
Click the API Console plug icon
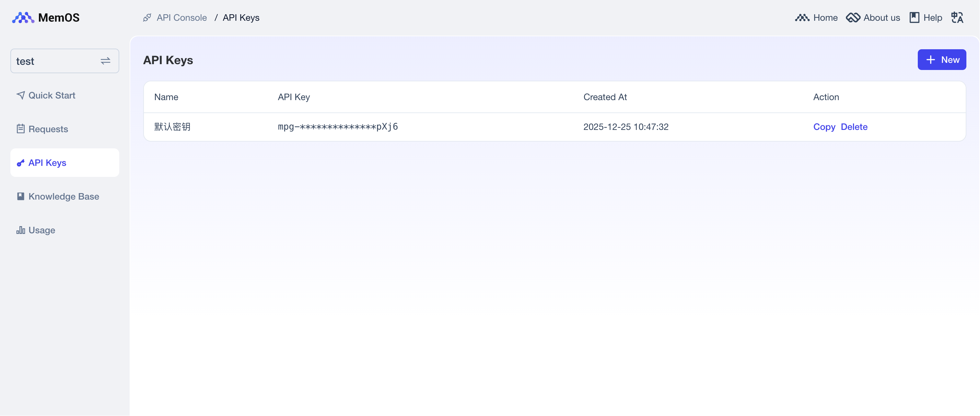(x=147, y=17)
